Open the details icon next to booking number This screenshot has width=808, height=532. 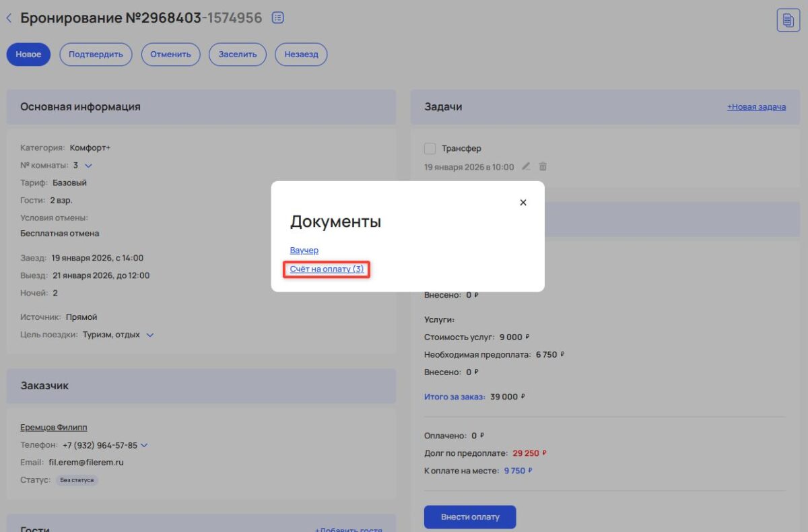tap(277, 18)
